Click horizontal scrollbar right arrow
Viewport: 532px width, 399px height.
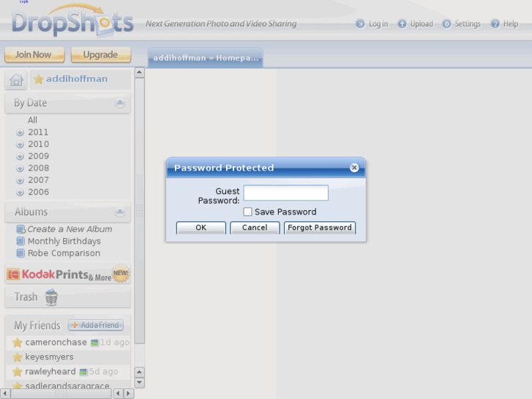pos(128,394)
